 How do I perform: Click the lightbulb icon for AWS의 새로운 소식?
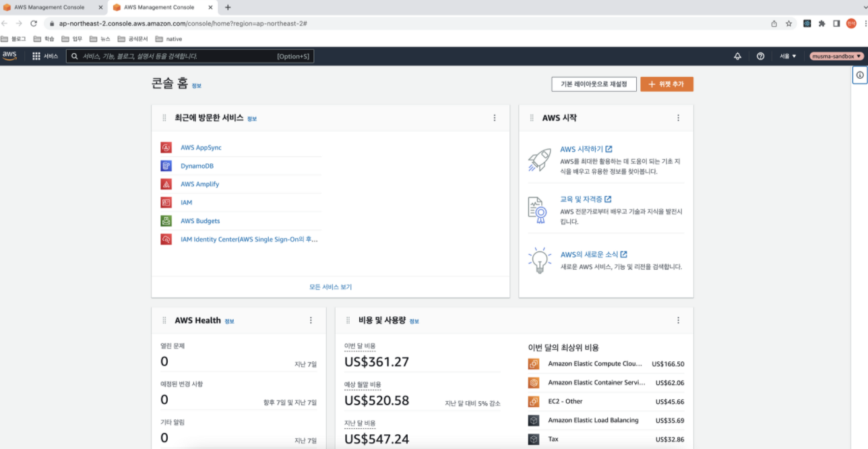coord(539,260)
